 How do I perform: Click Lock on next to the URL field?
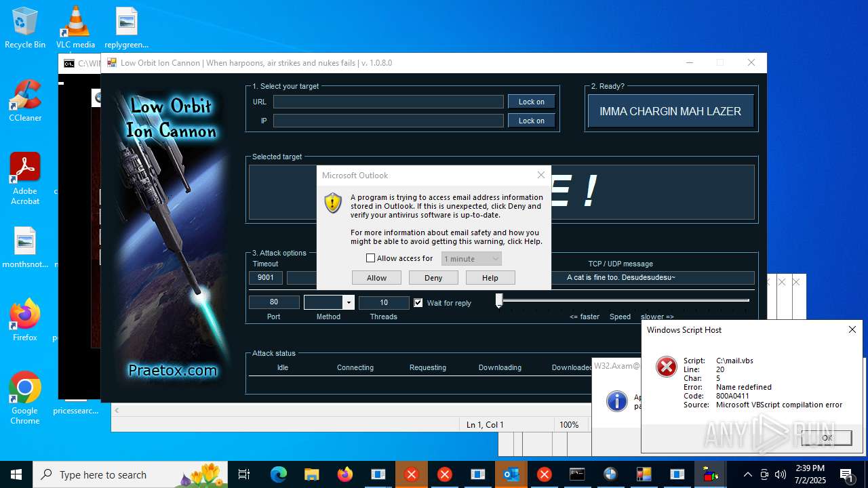click(532, 102)
